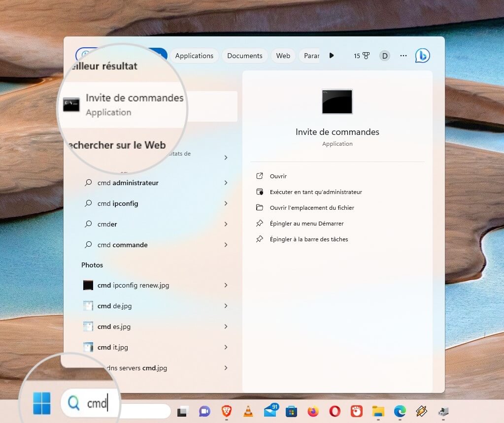Image resolution: width=504 pixels, height=423 pixels.
Task: Click thumbnail of cmd es.jpg
Action: [88, 326]
